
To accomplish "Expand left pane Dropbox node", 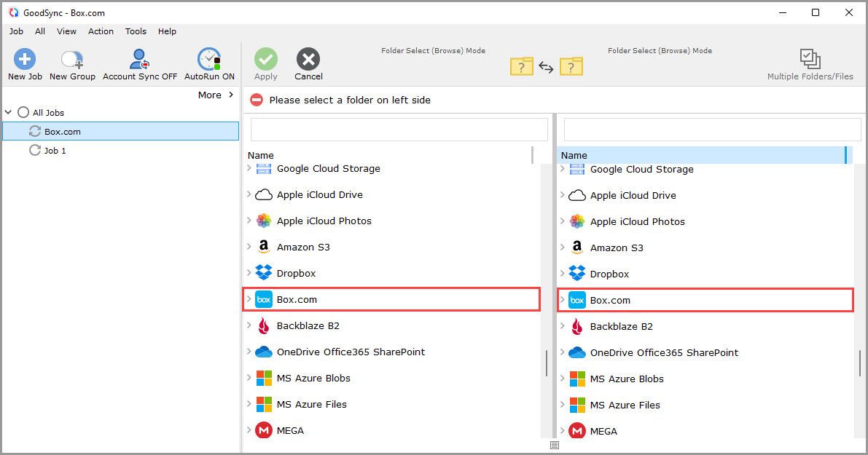I will [249, 272].
